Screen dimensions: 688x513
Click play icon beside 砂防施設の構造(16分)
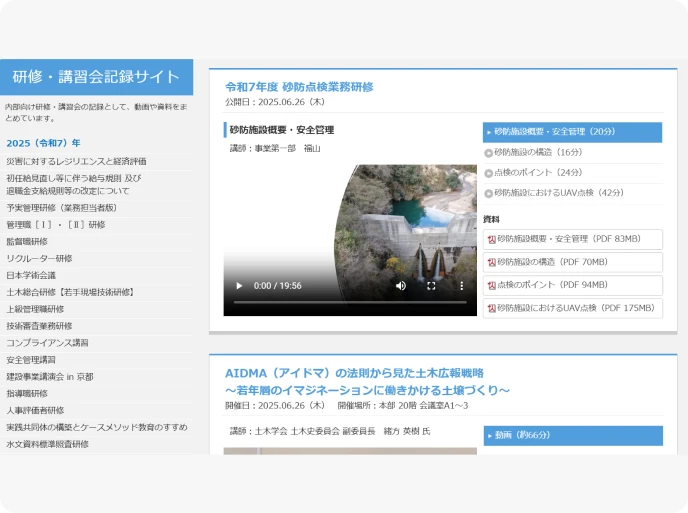pyautogui.click(x=488, y=153)
